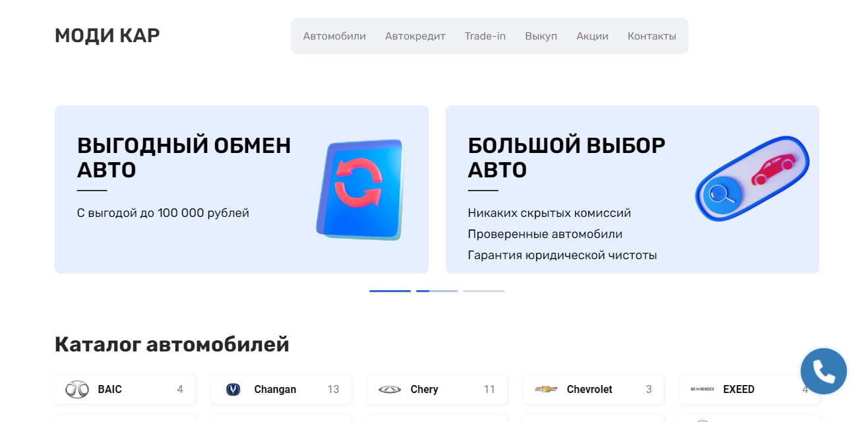
Task: Switch to the second carousel slide indicator
Action: pos(437,291)
